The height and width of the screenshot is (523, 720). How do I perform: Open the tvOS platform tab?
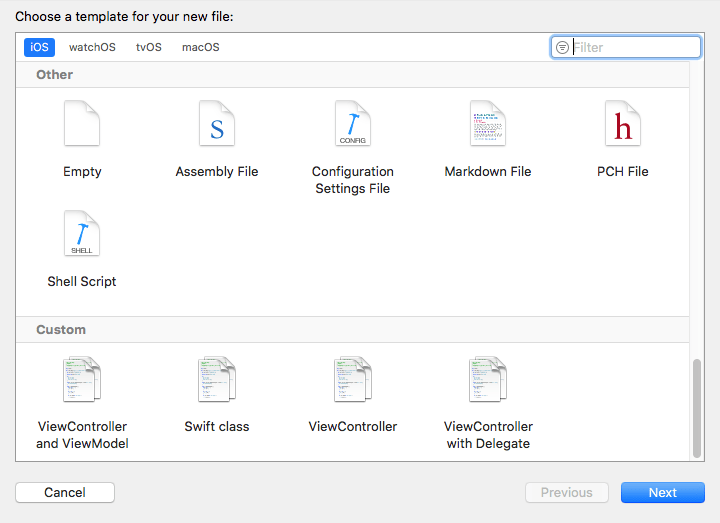148,47
